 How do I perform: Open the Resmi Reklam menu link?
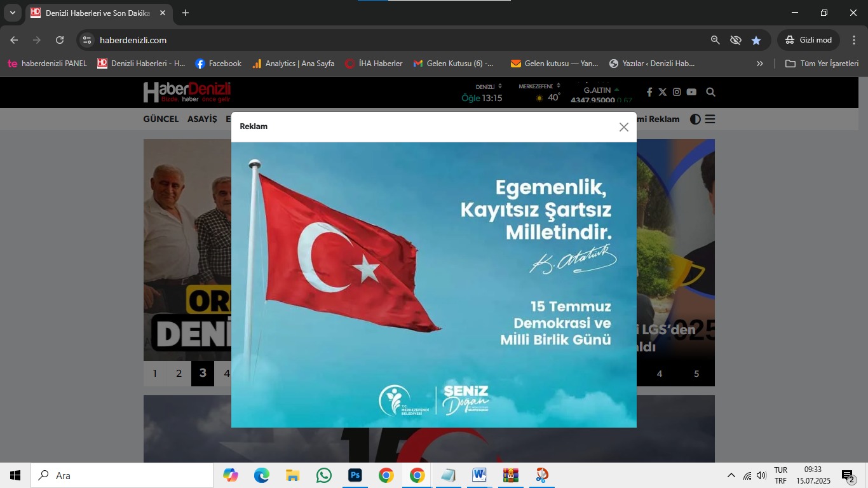click(658, 119)
